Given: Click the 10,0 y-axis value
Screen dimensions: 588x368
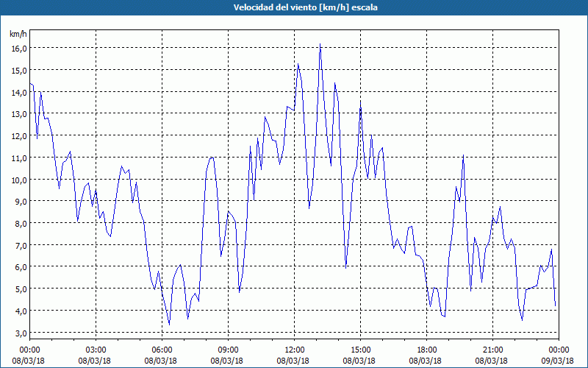Looking at the screenshot, I should tap(18, 180).
